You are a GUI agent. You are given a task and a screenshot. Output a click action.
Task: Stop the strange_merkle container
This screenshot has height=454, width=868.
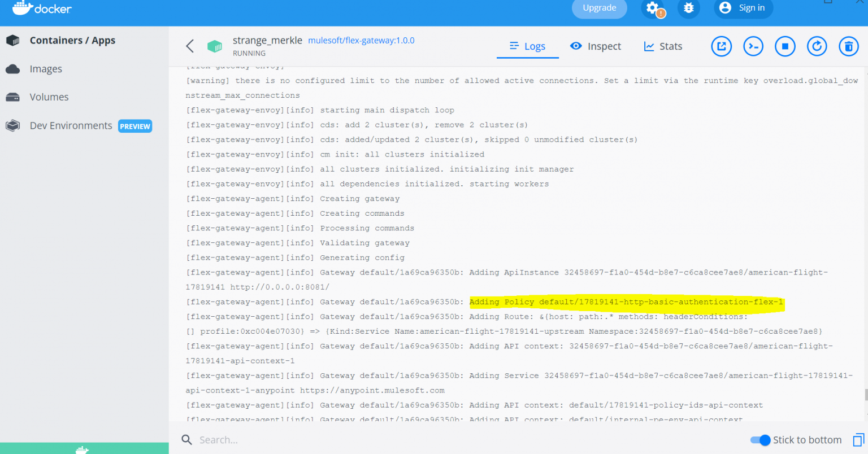click(785, 46)
